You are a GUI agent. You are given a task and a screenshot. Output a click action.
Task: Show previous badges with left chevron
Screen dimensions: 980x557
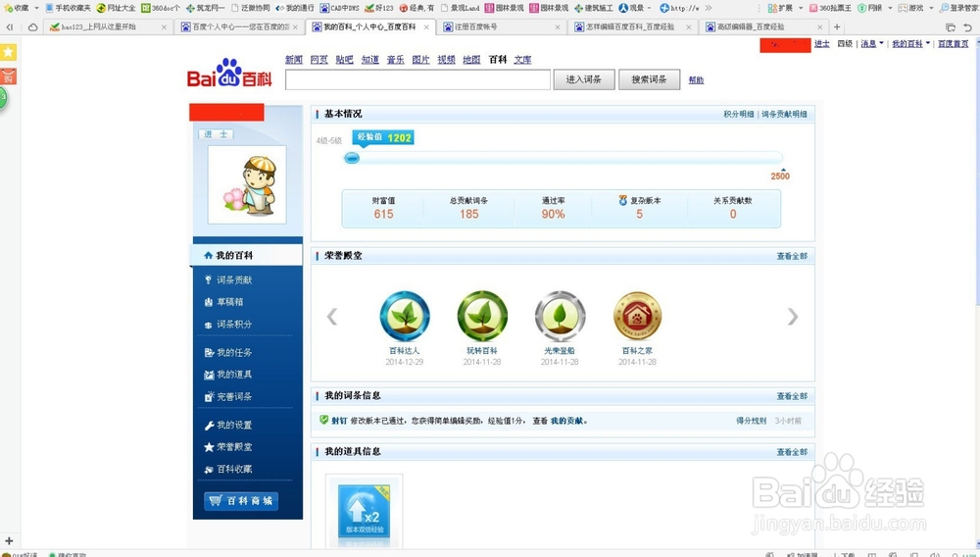tap(332, 317)
